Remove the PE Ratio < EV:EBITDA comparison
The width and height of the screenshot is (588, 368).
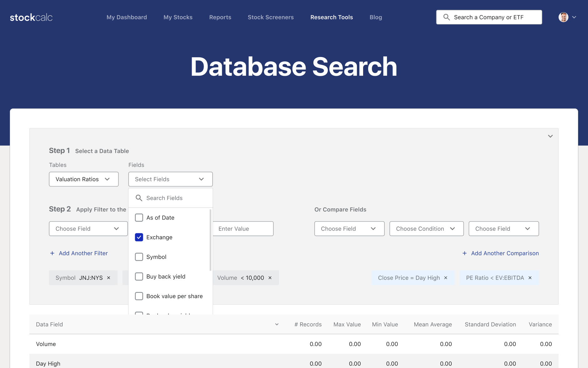click(530, 278)
